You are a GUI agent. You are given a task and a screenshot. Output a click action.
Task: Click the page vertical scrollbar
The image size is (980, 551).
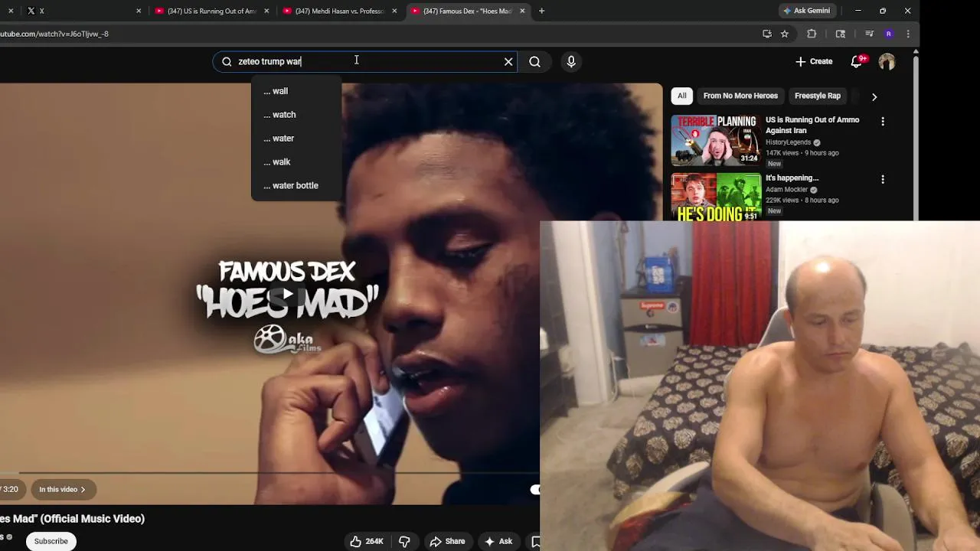[x=916, y=138]
